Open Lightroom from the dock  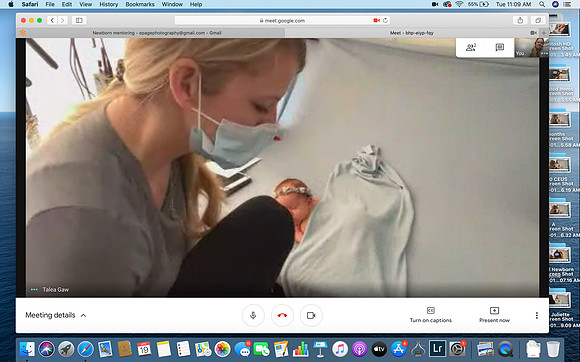(437, 349)
